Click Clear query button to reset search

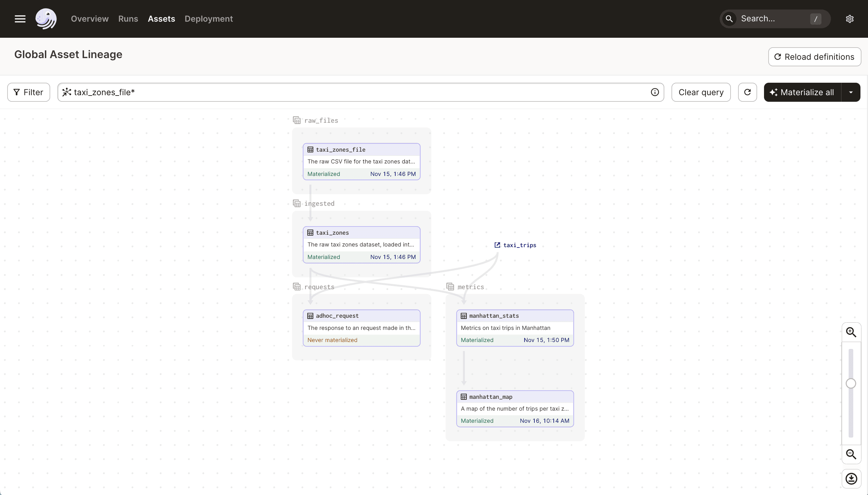701,92
